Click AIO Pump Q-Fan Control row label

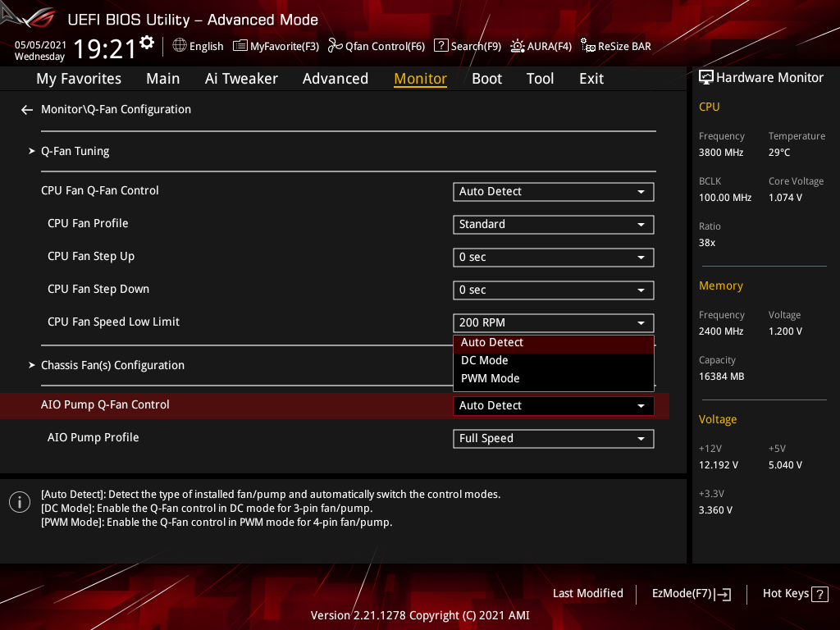[x=105, y=405]
